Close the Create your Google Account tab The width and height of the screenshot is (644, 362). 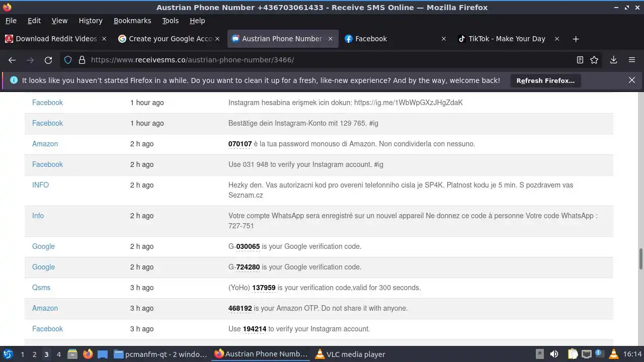217,39
